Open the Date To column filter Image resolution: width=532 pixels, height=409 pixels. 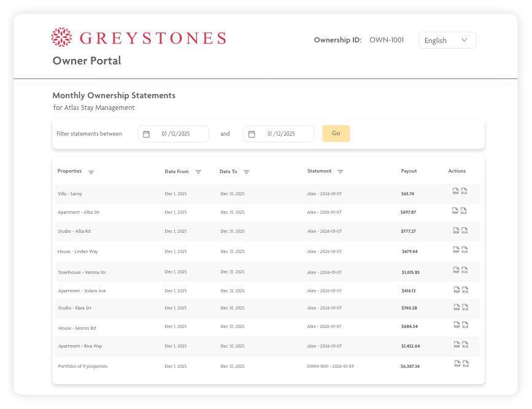247,172
